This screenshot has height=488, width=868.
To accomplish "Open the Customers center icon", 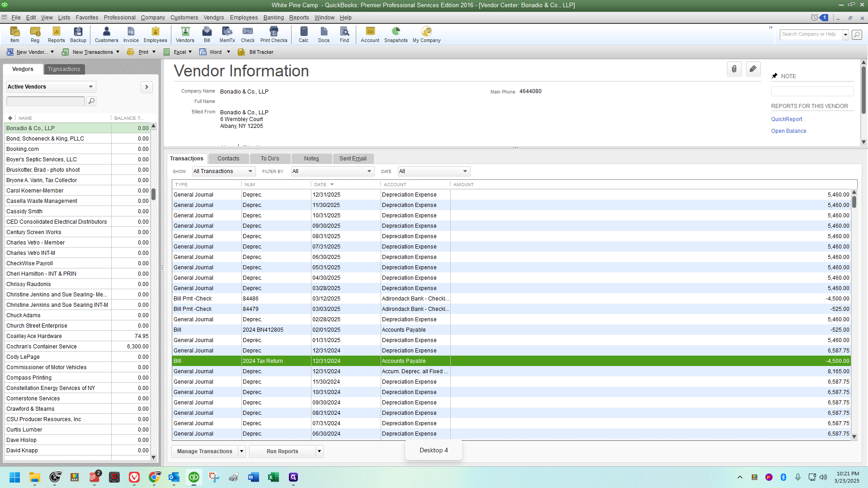I will point(107,34).
